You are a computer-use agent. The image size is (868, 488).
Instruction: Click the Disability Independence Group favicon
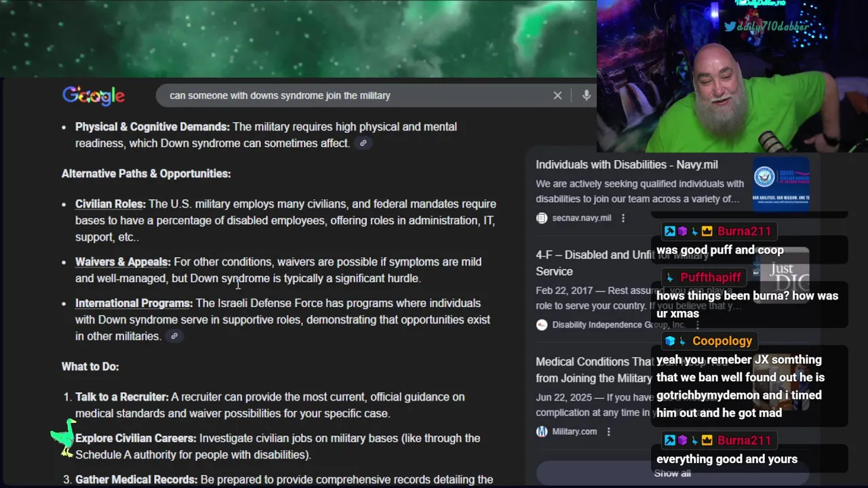542,325
